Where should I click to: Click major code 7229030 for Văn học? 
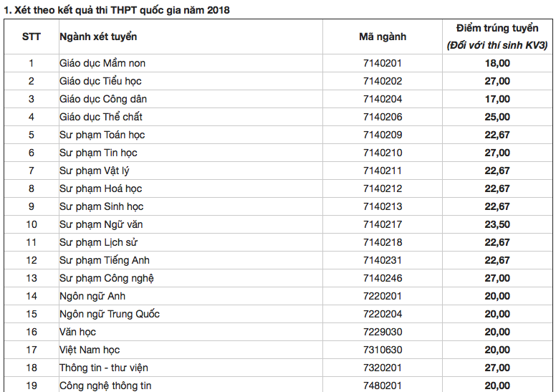point(383,332)
